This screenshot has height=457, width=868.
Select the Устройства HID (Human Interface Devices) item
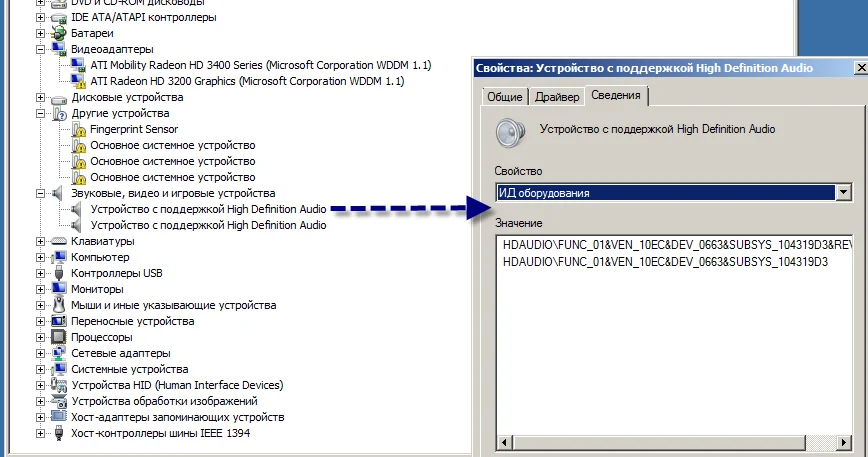tap(177, 385)
